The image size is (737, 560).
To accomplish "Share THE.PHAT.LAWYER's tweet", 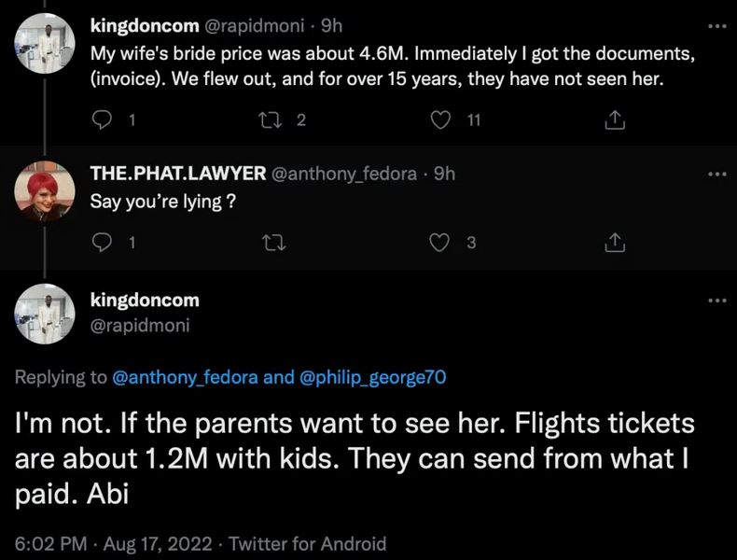I will click(614, 243).
